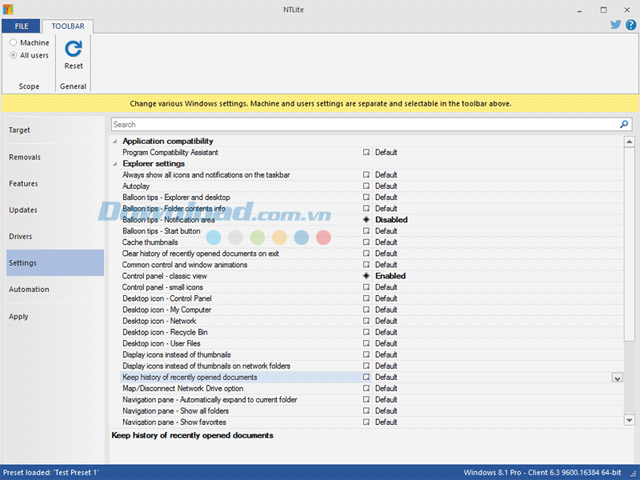This screenshot has width=640, height=480.
Task: Collapse the Application compatibility group
Action: [115, 141]
